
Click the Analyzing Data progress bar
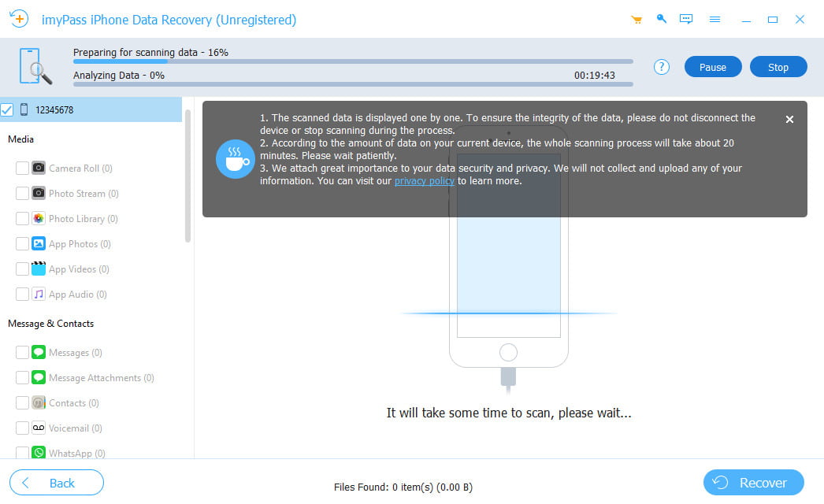coord(353,84)
